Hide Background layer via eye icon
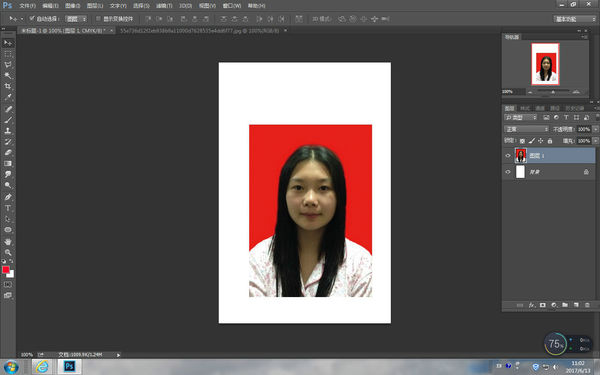Viewport: 600px width, 375px height. [508, 172]
